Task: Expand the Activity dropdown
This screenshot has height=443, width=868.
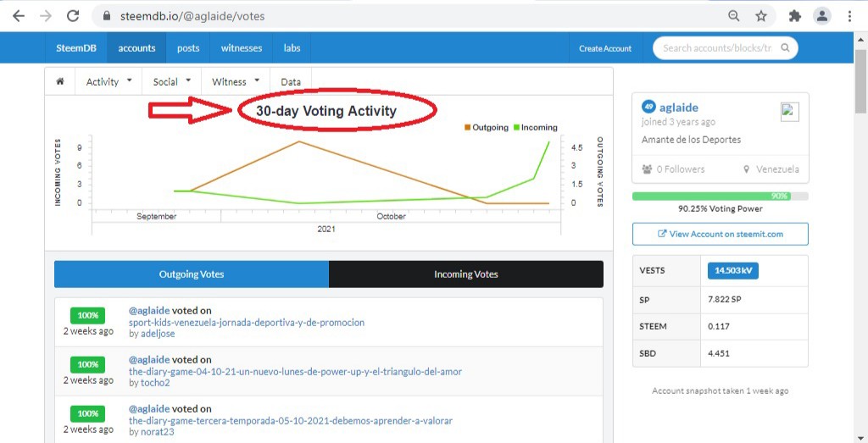Action: click(x=108, y=81)
